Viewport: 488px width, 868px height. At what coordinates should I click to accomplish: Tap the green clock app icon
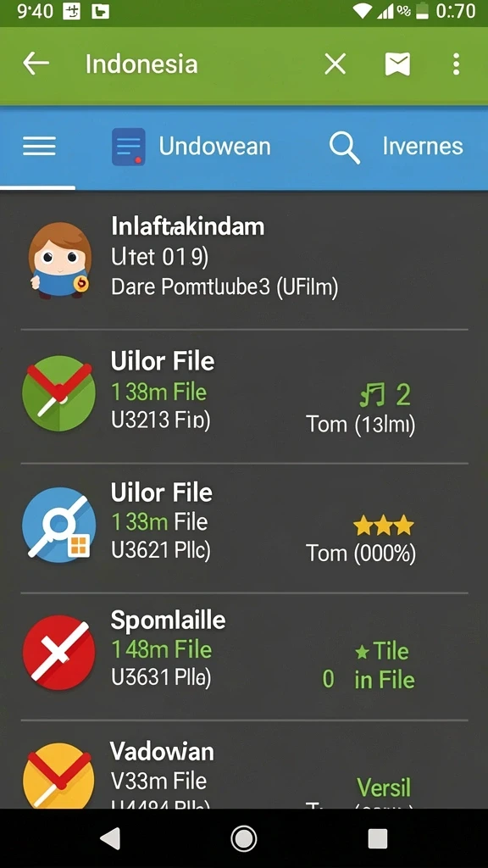pyautogui.click(x=58, y=393)
